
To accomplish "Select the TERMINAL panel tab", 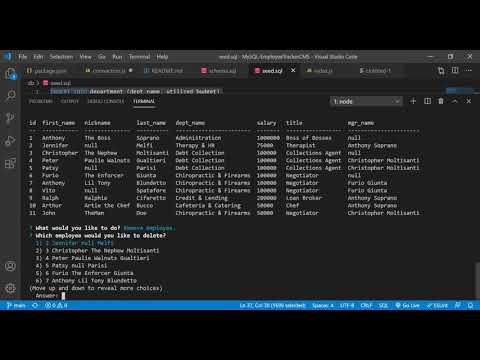I will [144, 101].
